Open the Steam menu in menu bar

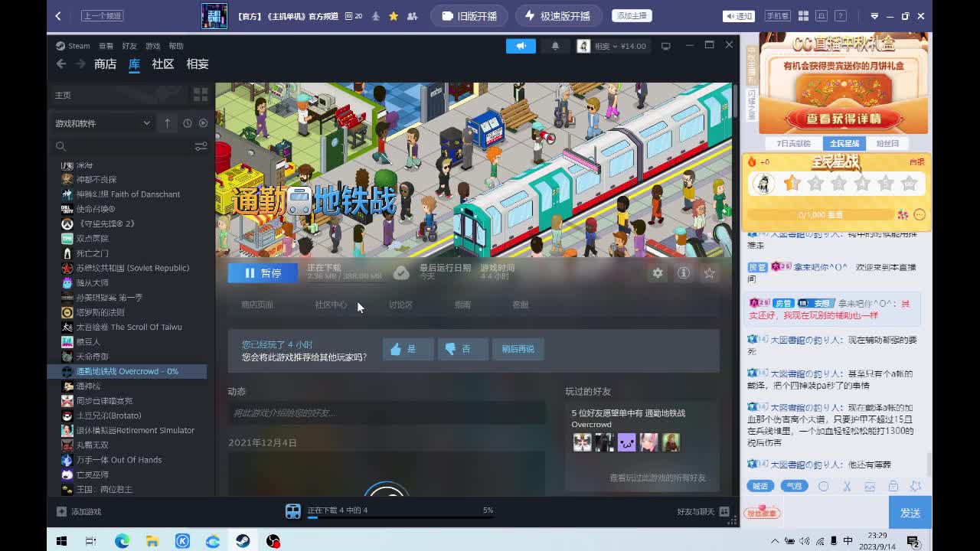click(x=73, y=46)
